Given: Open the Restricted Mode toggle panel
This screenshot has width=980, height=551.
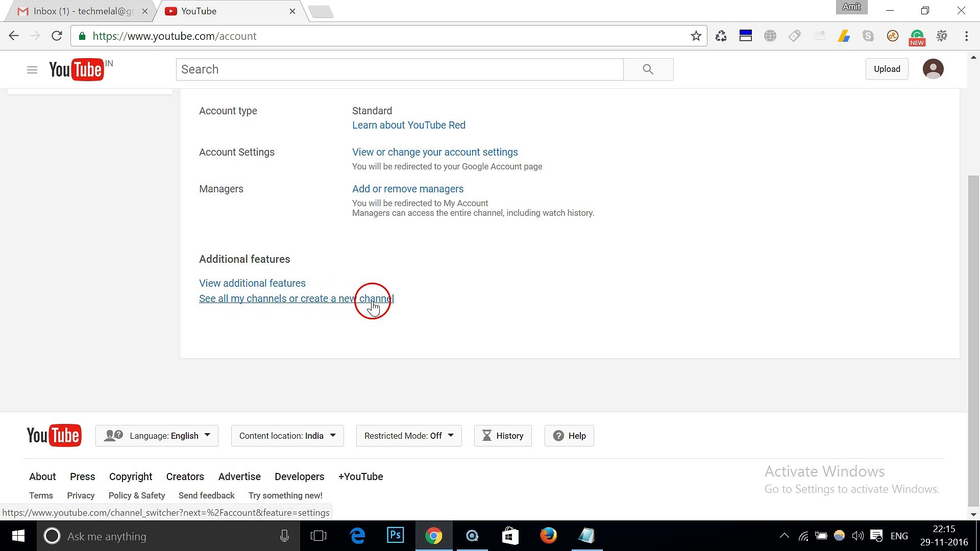Looking at the screenshot, I should point(408,436).
